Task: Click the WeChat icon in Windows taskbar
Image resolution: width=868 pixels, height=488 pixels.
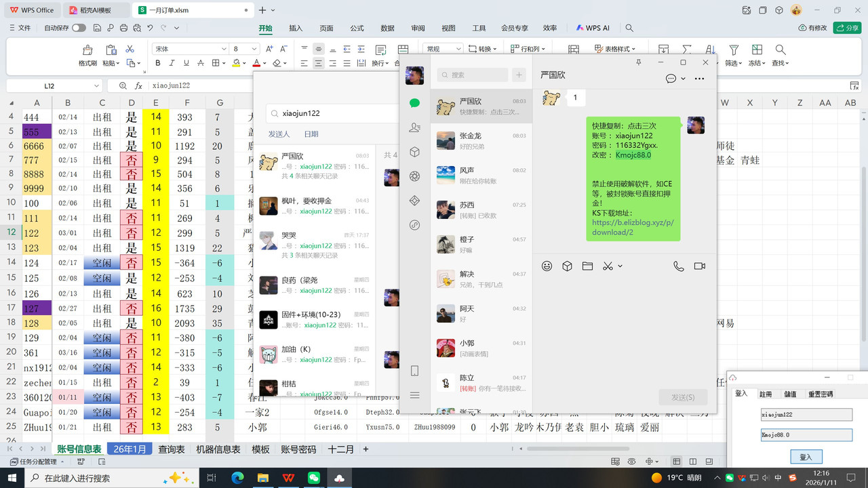Action: (313, 478)
